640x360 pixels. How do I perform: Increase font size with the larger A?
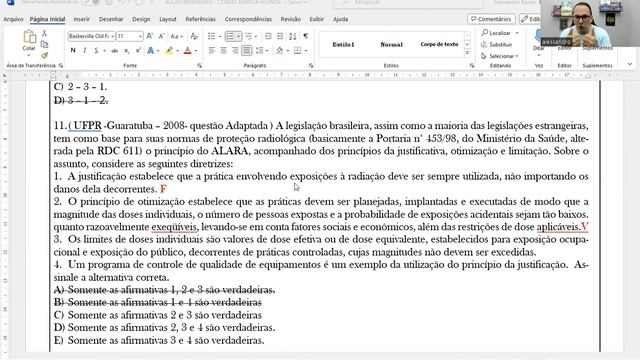point(150,36)
